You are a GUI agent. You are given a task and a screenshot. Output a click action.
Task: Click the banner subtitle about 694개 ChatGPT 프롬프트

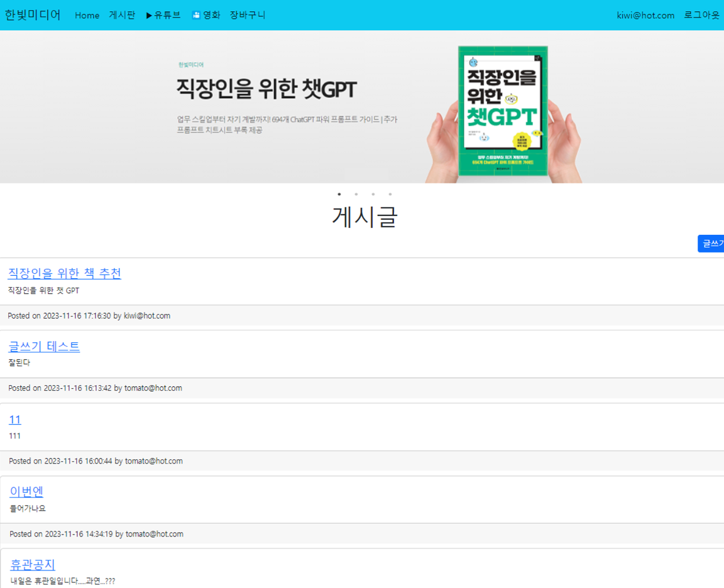(x=287, y=124)
